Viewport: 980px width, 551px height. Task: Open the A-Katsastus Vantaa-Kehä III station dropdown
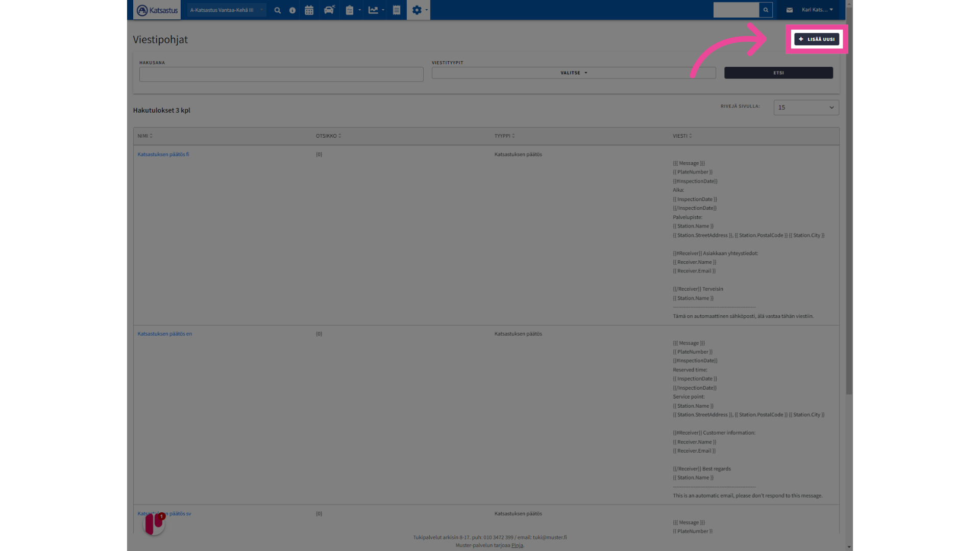click(226, 10)
